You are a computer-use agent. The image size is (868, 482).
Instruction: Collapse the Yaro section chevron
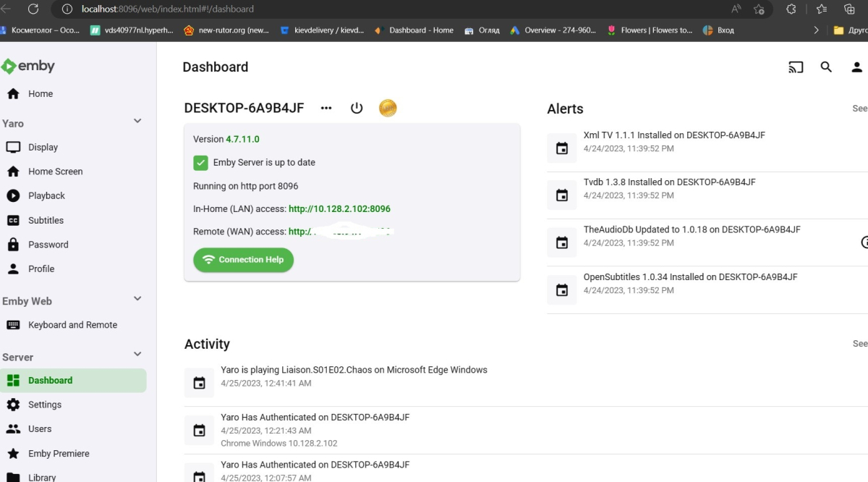(137, 121)
